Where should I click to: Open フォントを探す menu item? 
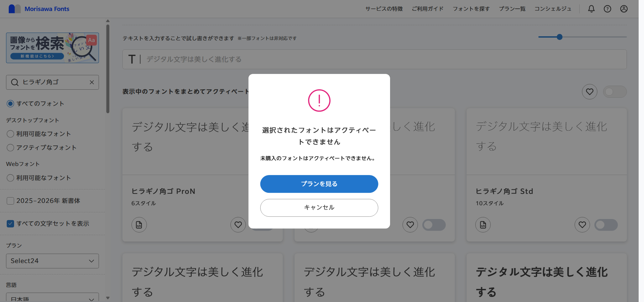(x=471, y=9)
